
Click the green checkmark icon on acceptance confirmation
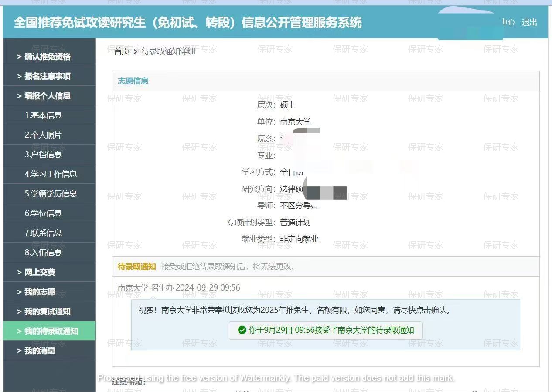pos(242,330)
